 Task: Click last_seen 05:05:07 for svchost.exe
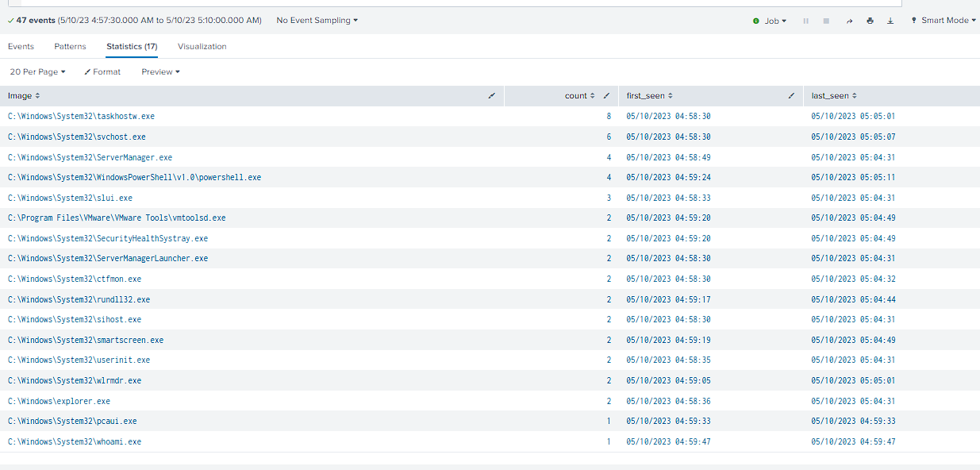pyautogui.click(x=853, y=137)
